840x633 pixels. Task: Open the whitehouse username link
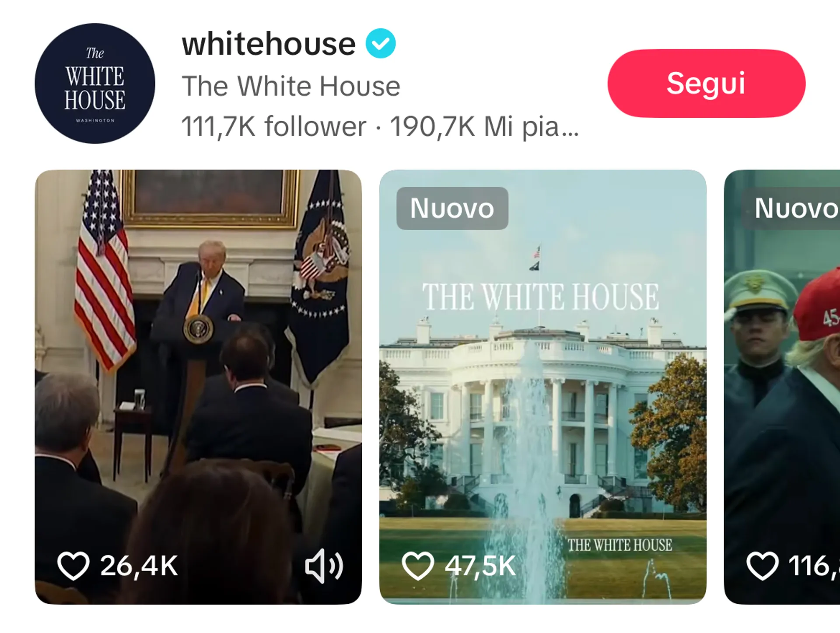[x=269, y=44]
